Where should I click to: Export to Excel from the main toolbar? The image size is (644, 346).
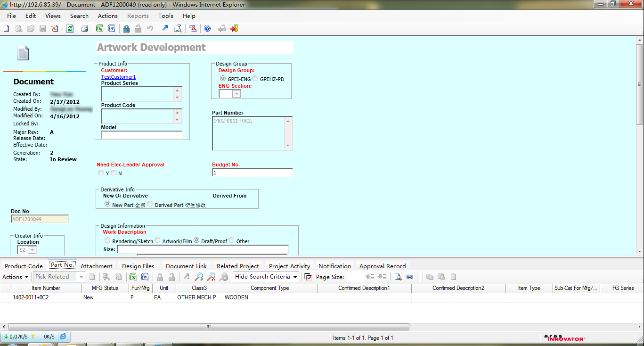tap(99, 28)
